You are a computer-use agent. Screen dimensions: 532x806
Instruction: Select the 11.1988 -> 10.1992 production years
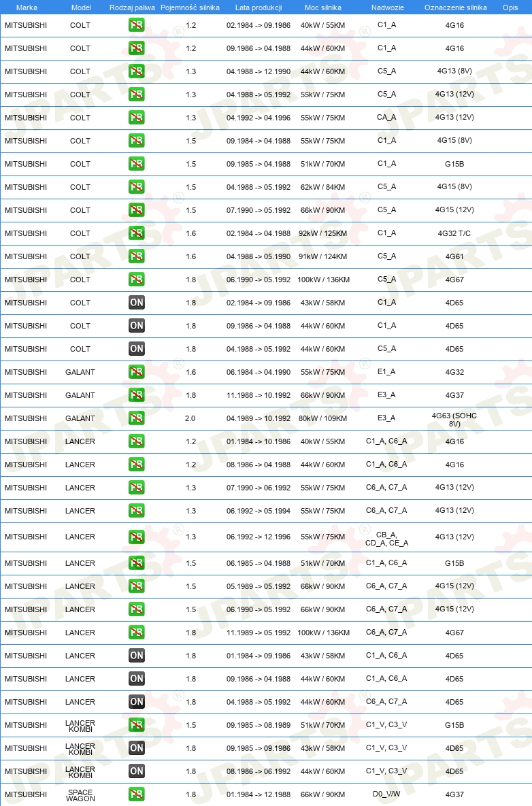click(x=259, y=395)
